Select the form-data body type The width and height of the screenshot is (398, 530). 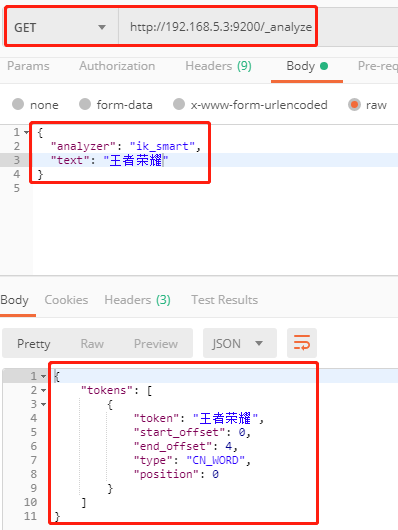click(x=116, y=105)
